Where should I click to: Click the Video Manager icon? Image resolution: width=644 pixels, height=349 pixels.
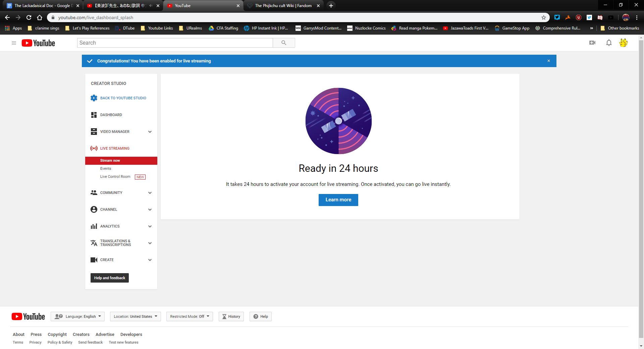click(94, 132)
